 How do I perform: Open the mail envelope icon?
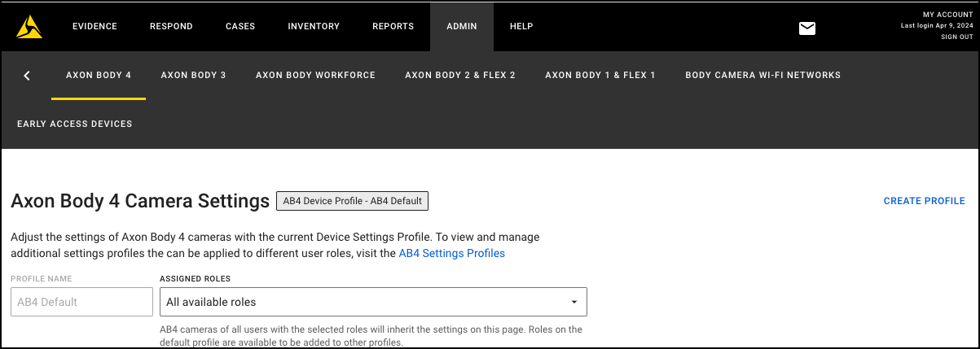click(x=806, y=28)
